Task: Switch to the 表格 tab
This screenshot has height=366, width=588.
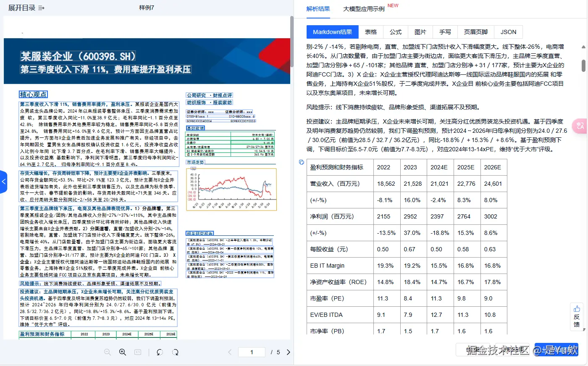Action: 371,32
